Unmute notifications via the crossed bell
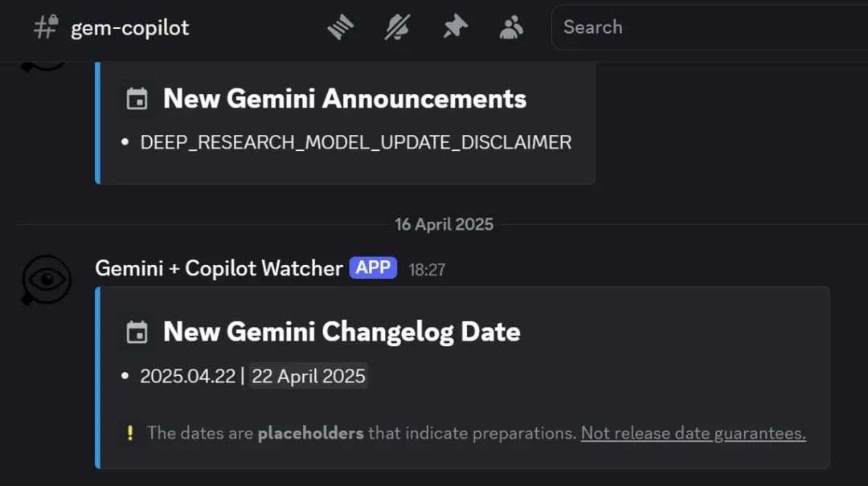The image size is (868, 486). point(397,27)
